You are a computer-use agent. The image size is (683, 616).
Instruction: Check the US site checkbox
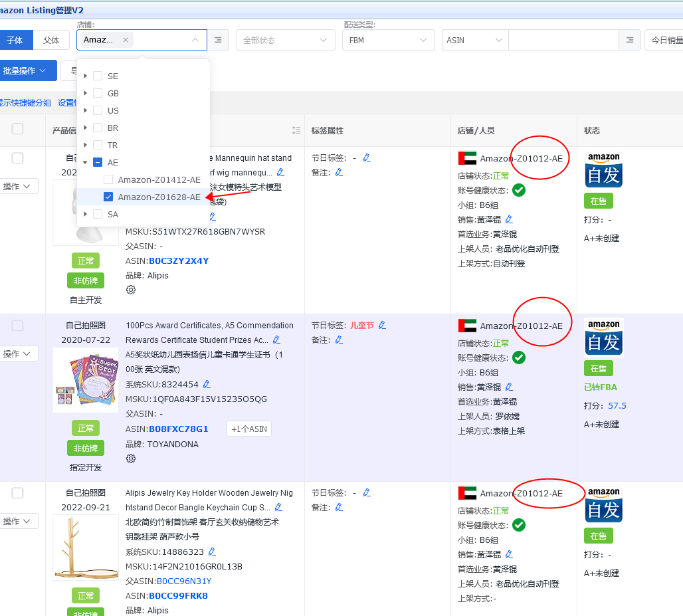click(x=98, y=110)
